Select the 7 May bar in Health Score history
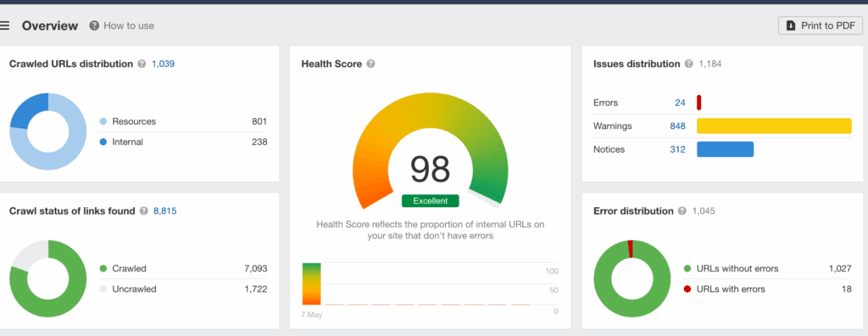Image resolution: width=868 pixels, height=336 pixels. [x=312, y=284]
